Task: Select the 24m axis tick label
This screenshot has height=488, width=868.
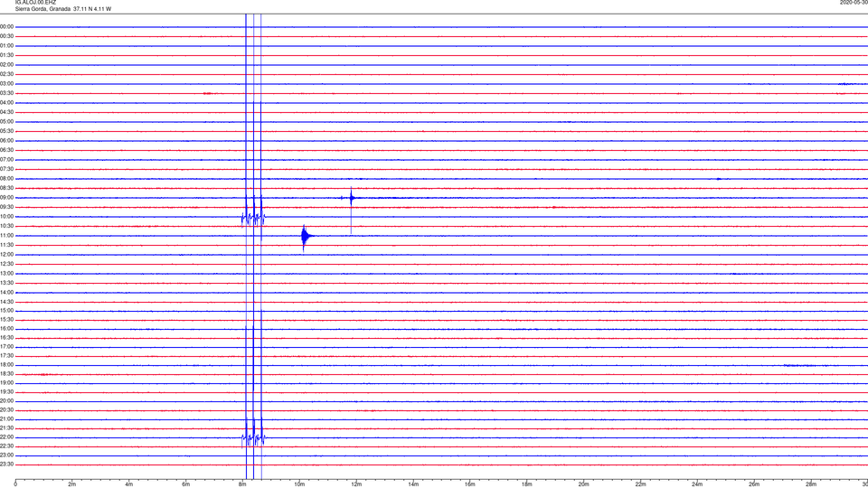Action: click(x=697, y=484)
